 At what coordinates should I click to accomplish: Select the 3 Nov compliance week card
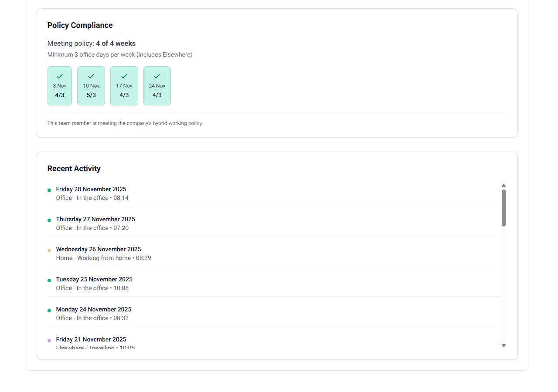click(x=60, y=86)
